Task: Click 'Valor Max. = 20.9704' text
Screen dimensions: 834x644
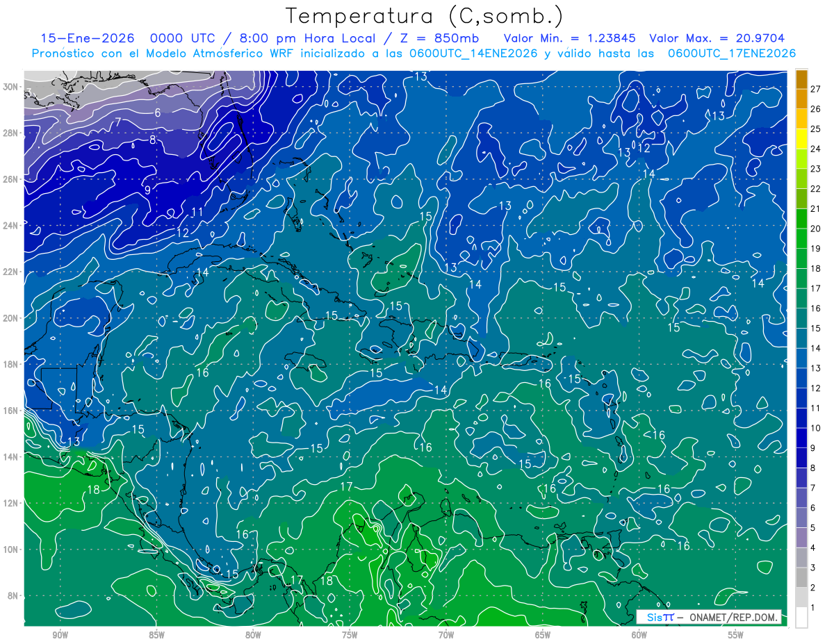Action: [x=717, y=38]
